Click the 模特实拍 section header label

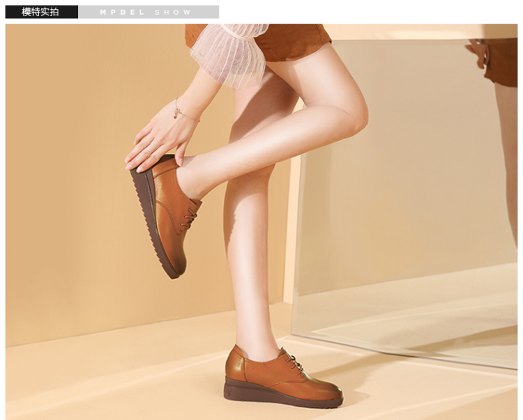pyautogui.click(x=41, y=12)
